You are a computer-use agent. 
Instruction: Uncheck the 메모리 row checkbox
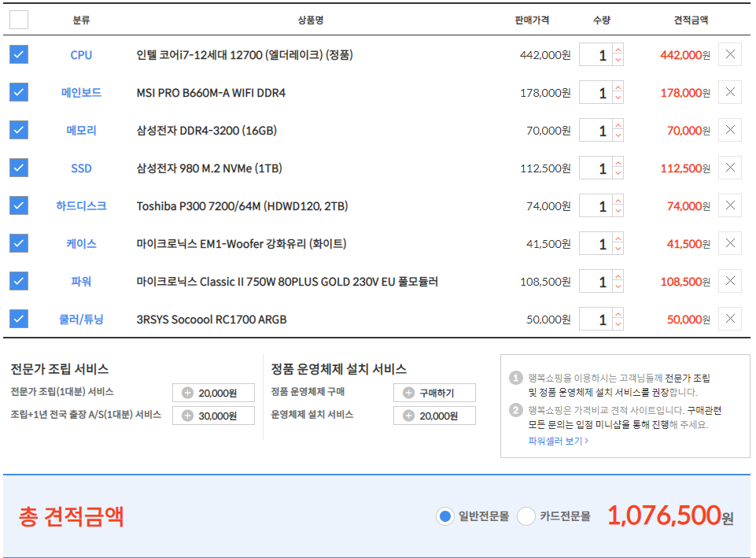19,130
